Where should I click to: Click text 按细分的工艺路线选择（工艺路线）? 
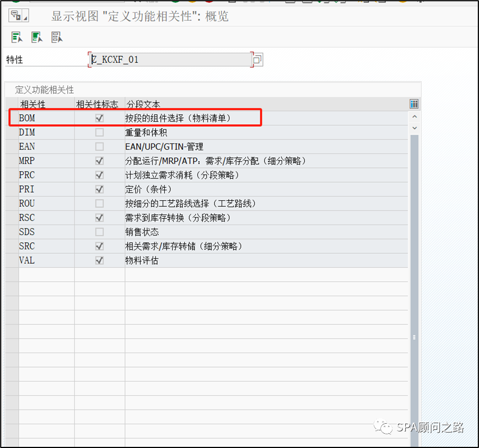pyautogui.click(x=191, y=204)
